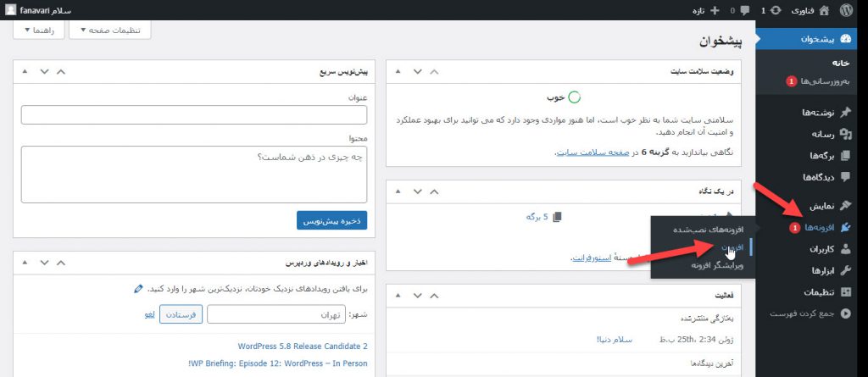
Task: Toggle اخبار و رویدادهای وردپرس panel
Action: [x=25, y=263]
